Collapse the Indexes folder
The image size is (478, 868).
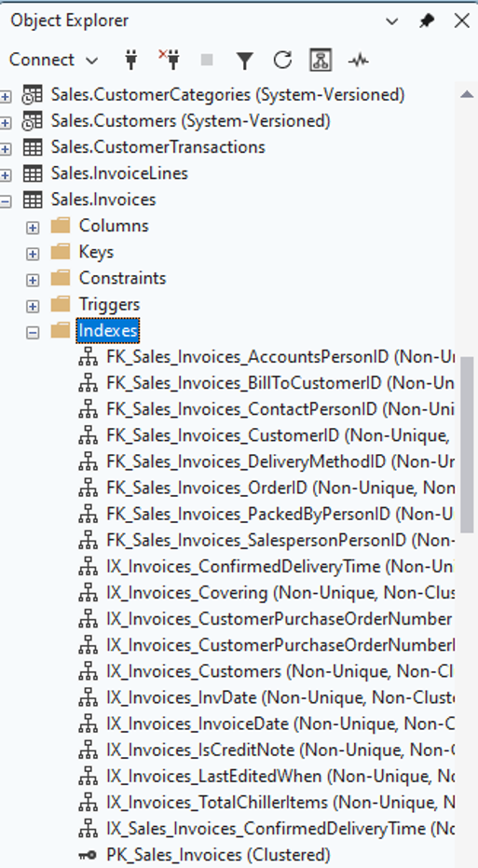point(34,333)
